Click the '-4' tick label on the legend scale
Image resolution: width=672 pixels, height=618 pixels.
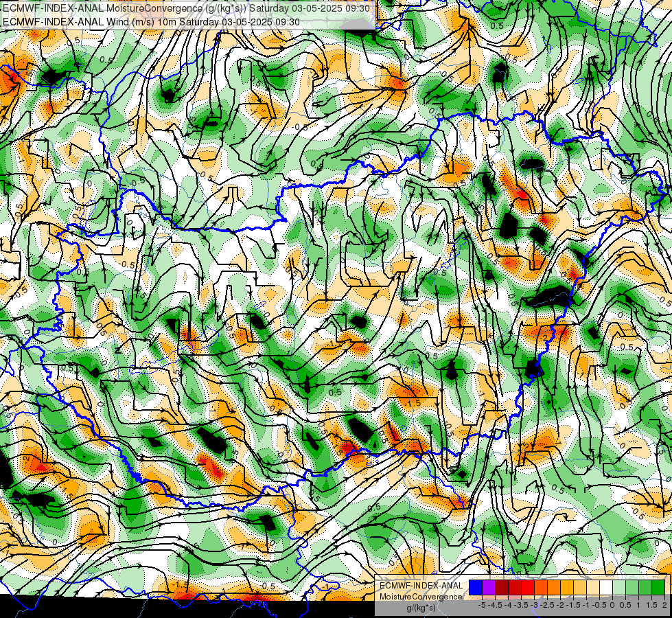[x=508, y=605]
